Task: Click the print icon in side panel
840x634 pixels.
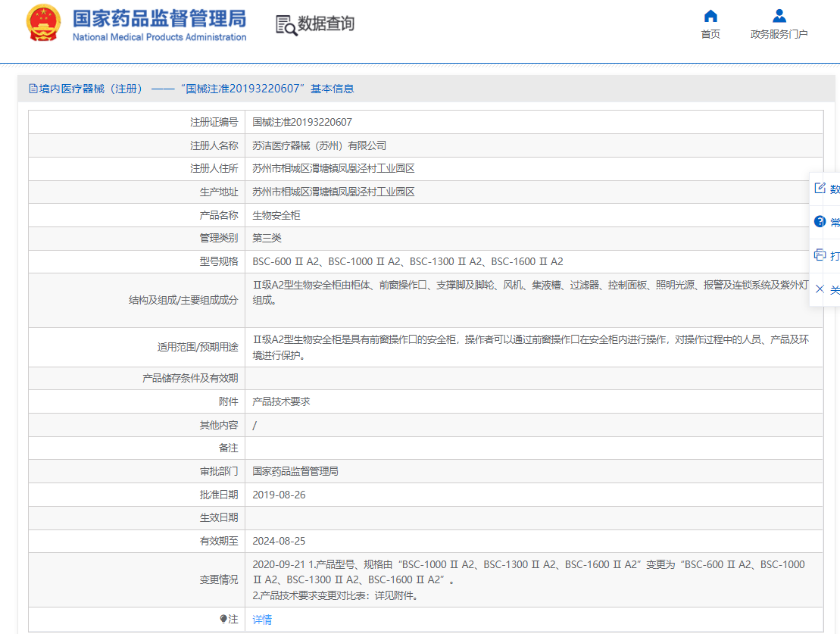Action: click(x=820, y=255)
